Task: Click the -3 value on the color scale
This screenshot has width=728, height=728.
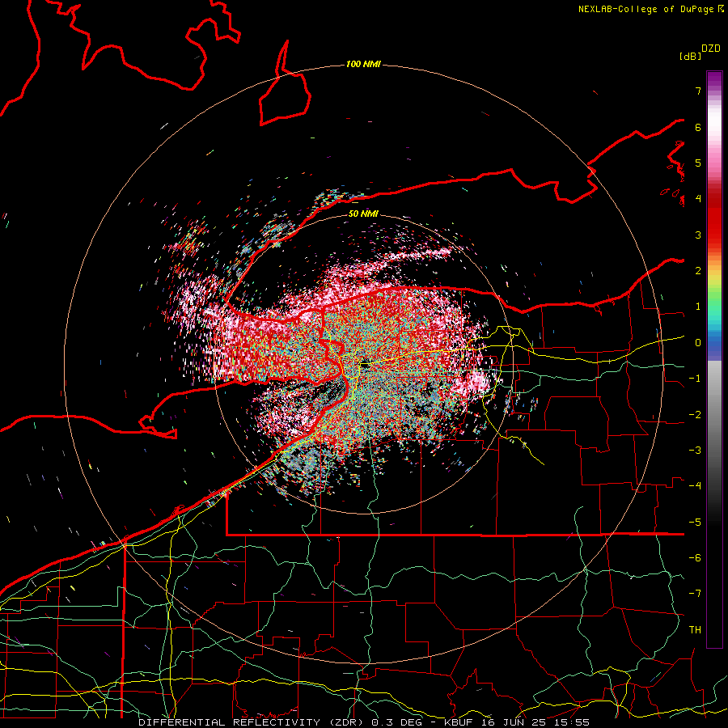Action: tap(695, 451)
